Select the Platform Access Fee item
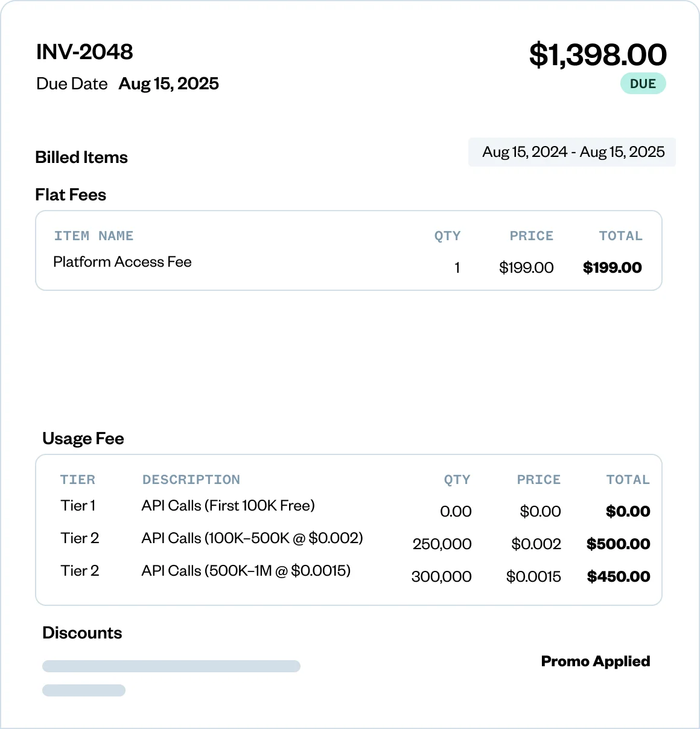 [x=122, y=262]
